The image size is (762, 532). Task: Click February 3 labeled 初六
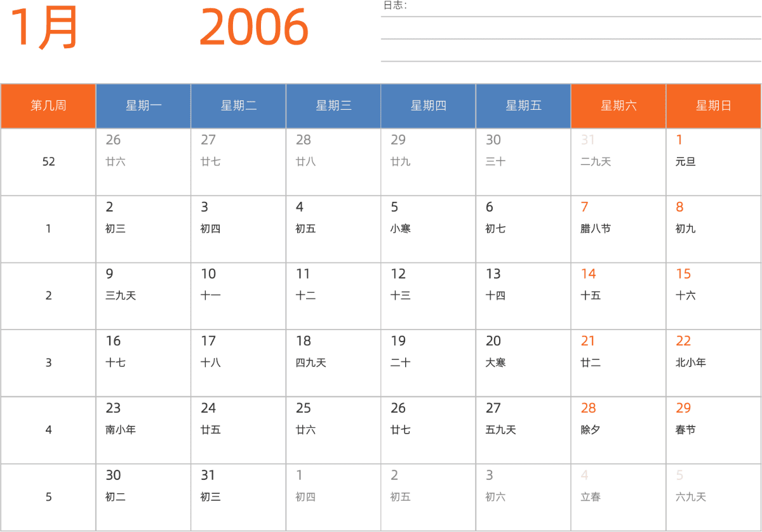coord(523,497)
